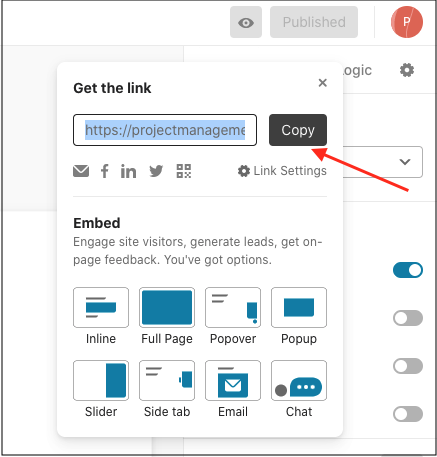Share the form link on Facebook
437x457 pixels.
pos(105,171)
